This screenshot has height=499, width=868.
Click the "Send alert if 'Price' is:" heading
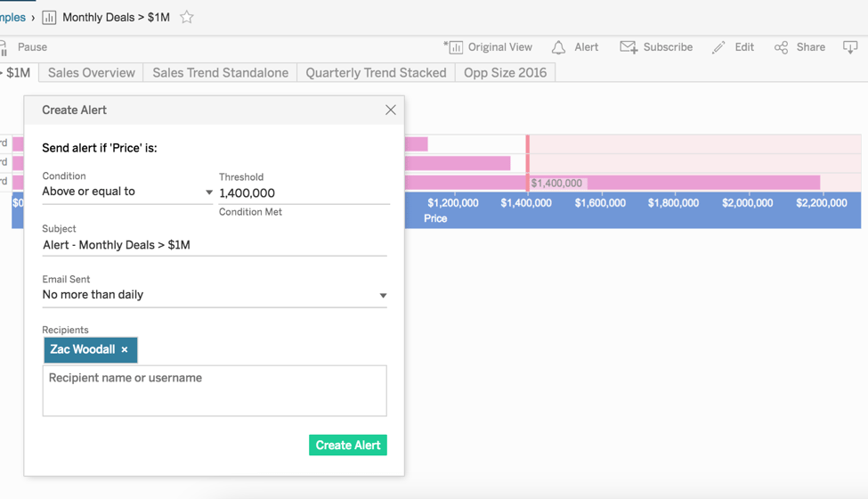[x=100, y=148]
